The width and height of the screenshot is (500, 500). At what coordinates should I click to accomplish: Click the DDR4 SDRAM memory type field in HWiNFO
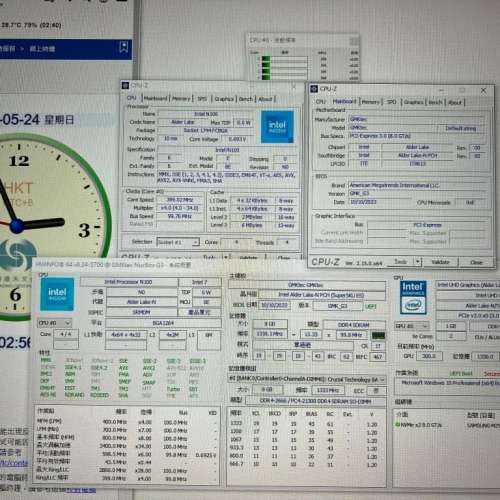click(x=354, y=325)
